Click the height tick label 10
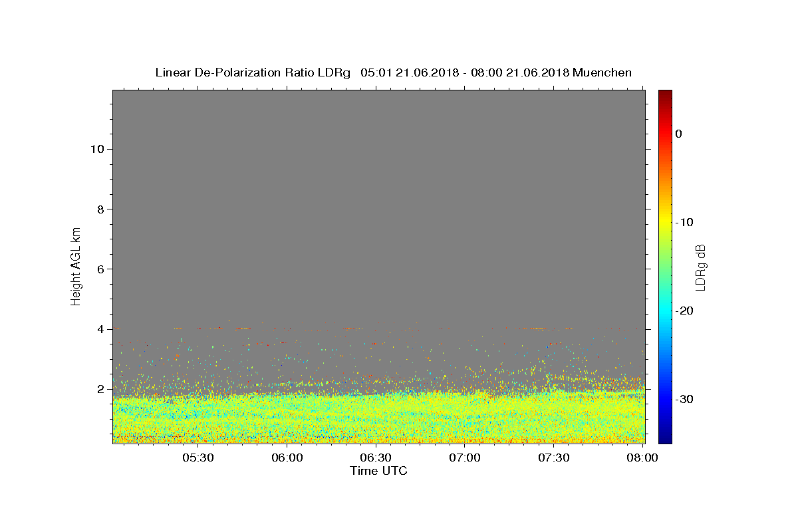Image resolution: width=798 pixels, height=532 pixels. [x=96, y=149]
